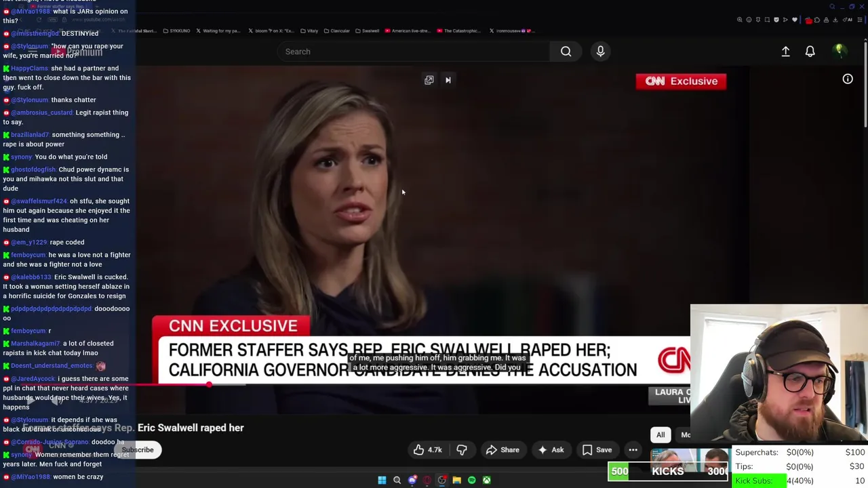This screenshot has height=488, width=868.
Task: Click chat username @kalebb6133
Action: (31, 277)
